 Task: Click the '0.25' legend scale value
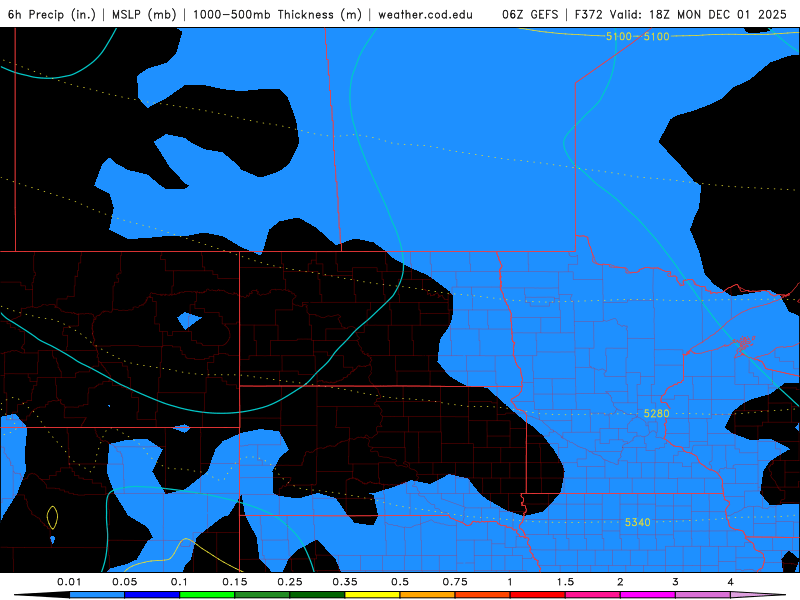point(290,582)
